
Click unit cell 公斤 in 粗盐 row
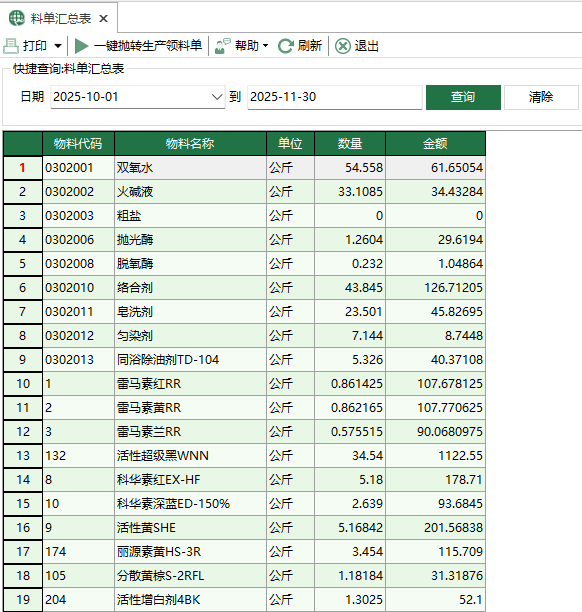290,216
